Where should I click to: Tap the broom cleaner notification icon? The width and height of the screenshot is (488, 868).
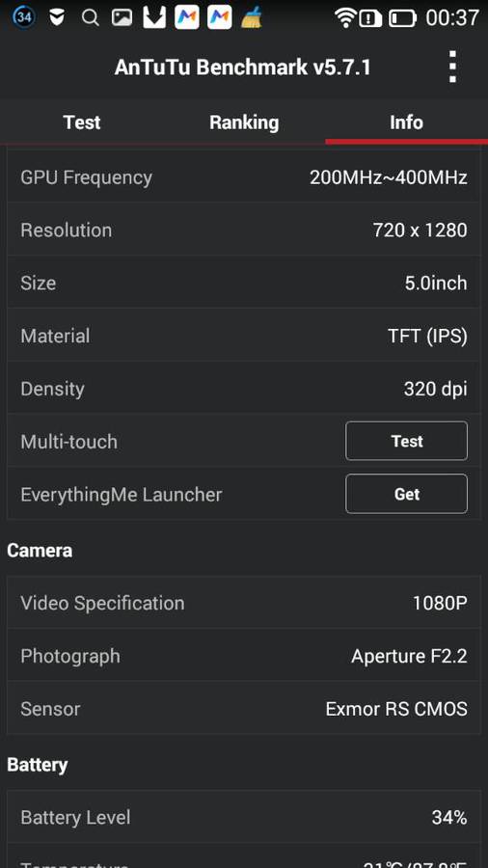coord(251,17)
